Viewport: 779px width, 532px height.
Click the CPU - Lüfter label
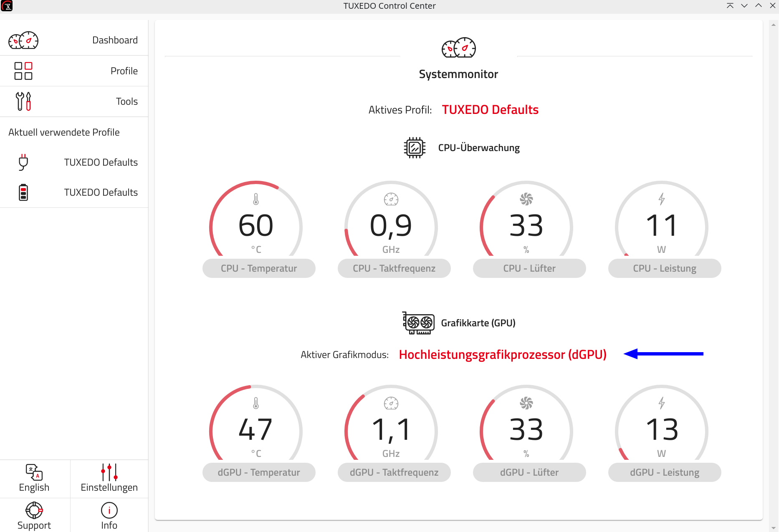coord(529,268)
